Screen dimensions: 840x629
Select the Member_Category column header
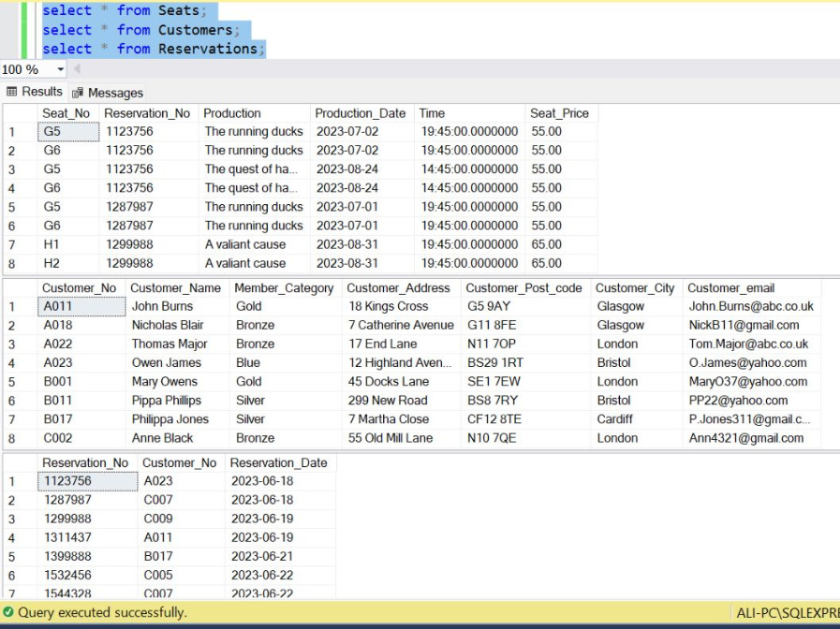(x=284, y=288)
